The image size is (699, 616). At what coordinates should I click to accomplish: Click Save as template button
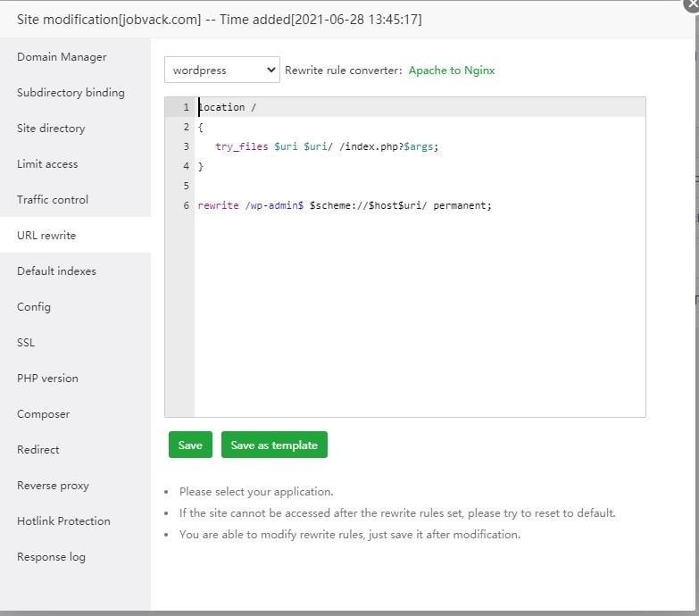[274, 445]
